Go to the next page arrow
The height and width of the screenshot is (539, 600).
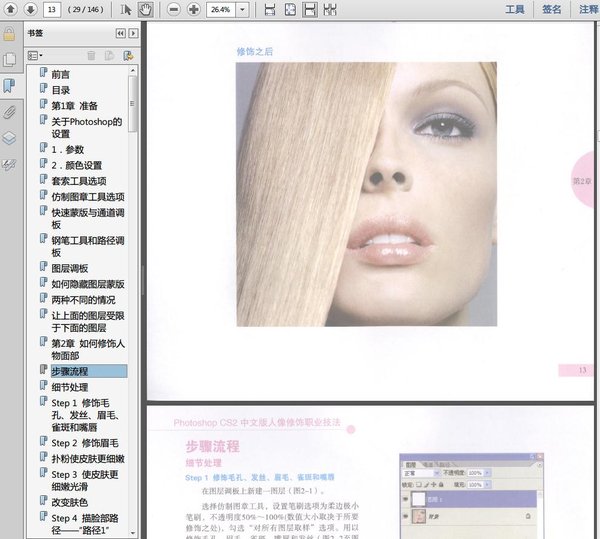(x=30, y=9)
